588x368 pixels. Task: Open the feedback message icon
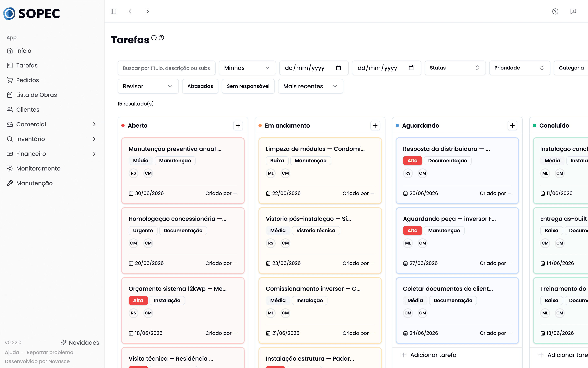[573, 11]
